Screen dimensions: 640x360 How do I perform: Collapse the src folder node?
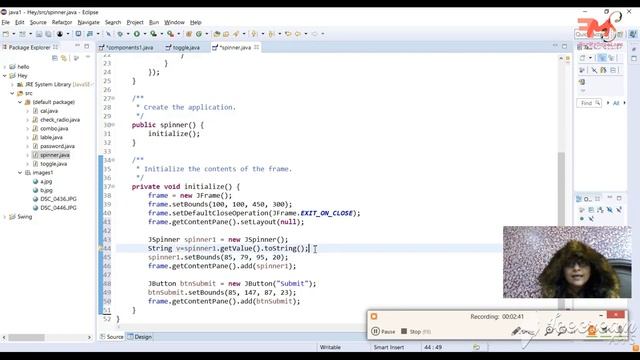click(12, 93)
